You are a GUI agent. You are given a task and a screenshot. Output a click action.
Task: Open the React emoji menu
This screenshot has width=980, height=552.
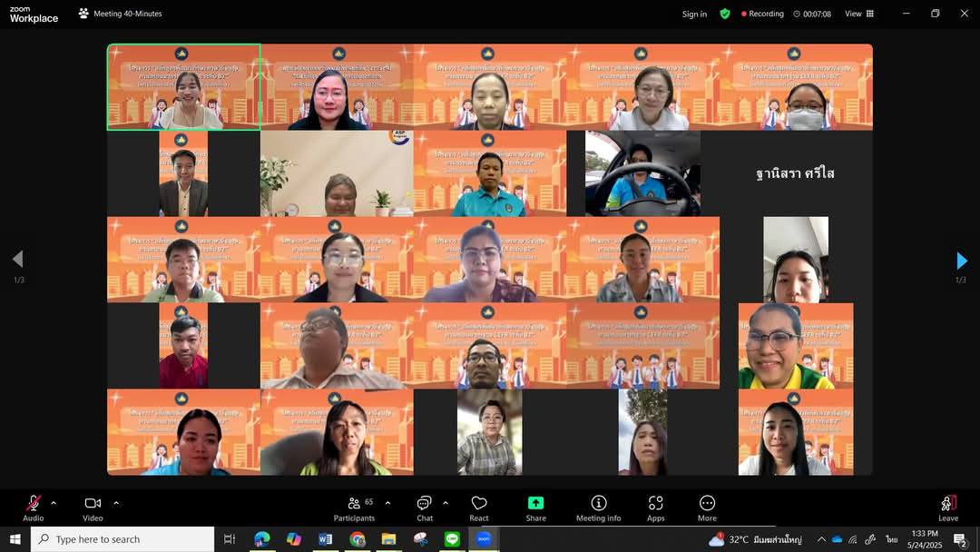(x=479, y=507)
